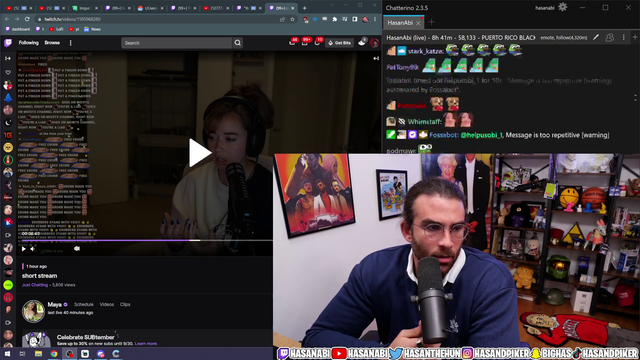This screenshot has height=360, width=640.
Task: Open Task View on taskbar
Action: pyautogui.click(x=22, y=354)
